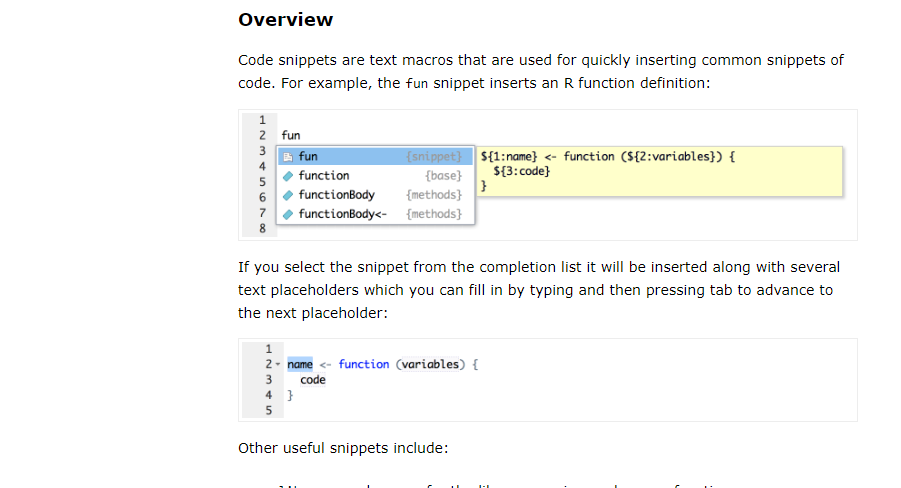
Task: Click the blue function keyword
Action: pyautogui.click(x=364, y=364)
